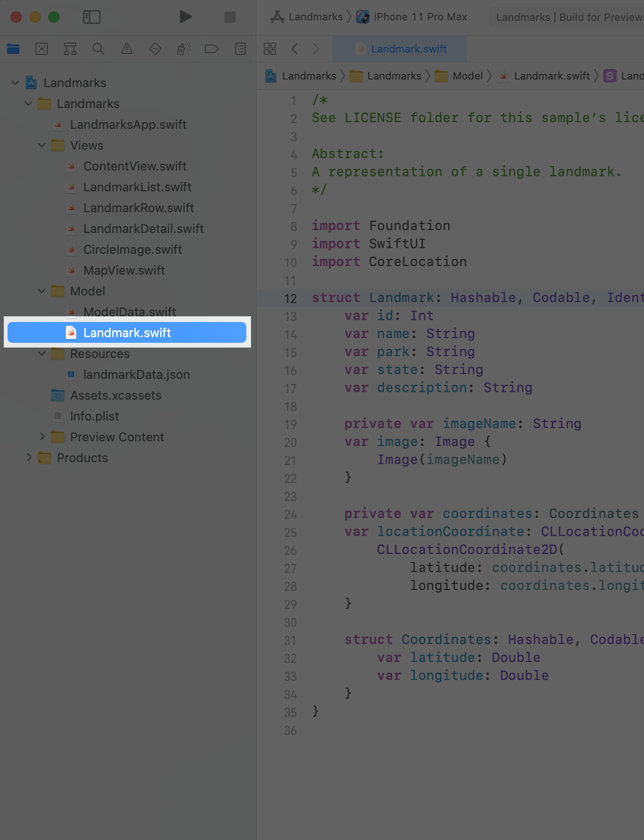
Task: Click the Build for Previews status field
Action: (x=566, y=18)
